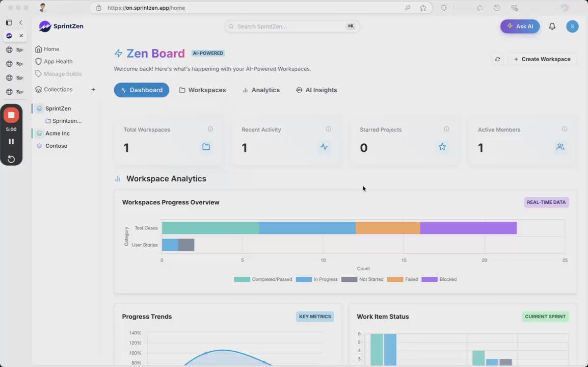Click the Create Workspace button

(542, 59)
